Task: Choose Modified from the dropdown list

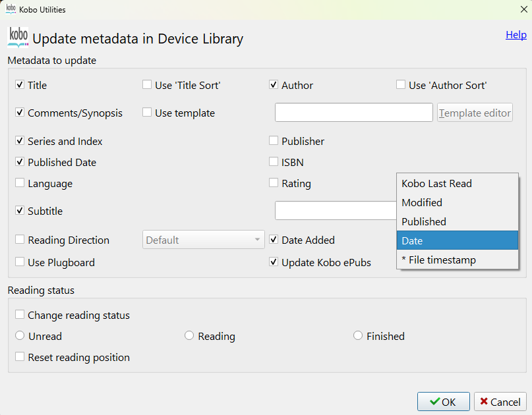Action: (x=458, y=202)
